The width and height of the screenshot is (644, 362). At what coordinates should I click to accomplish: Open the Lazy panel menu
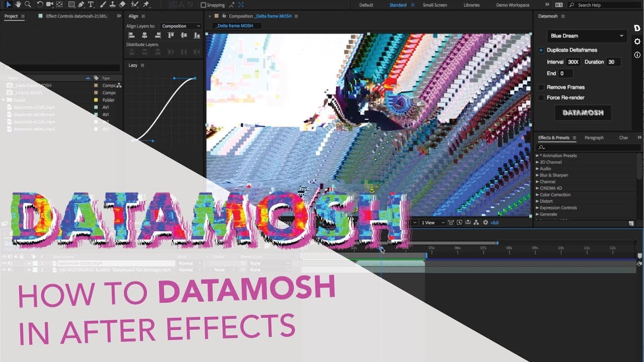[x=142, y=65]
